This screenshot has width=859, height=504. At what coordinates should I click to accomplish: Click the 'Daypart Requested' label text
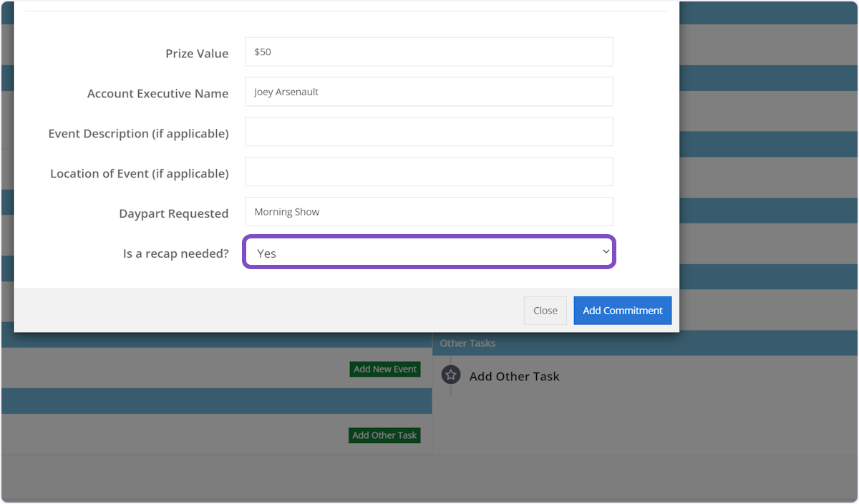coord(173,214)
